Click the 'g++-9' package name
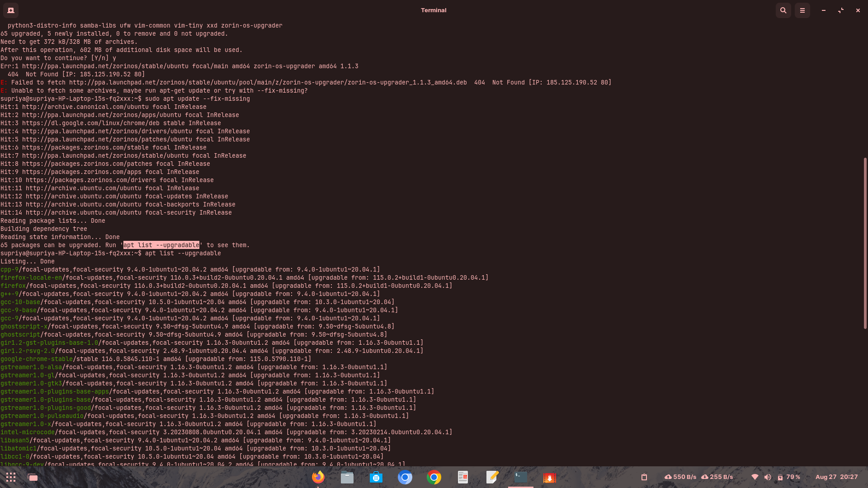 (9, 294)
